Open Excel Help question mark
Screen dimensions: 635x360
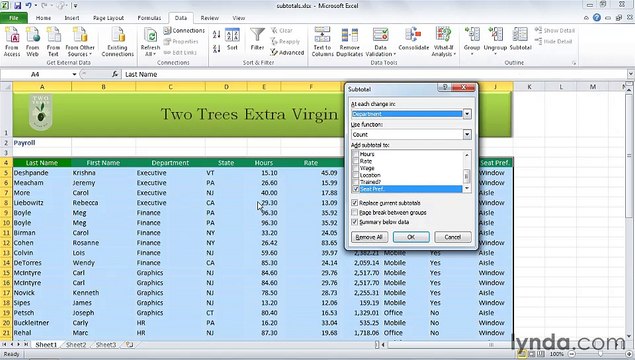597,17
